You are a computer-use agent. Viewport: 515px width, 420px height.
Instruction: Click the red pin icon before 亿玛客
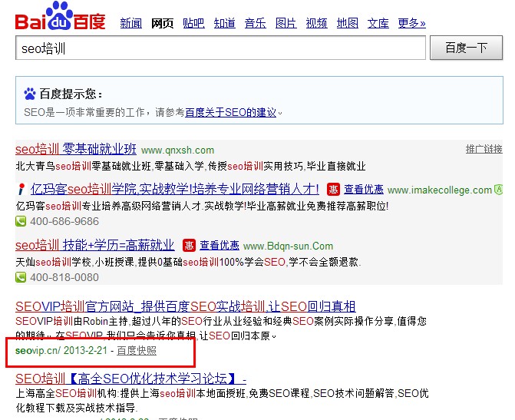pos(21,190)
